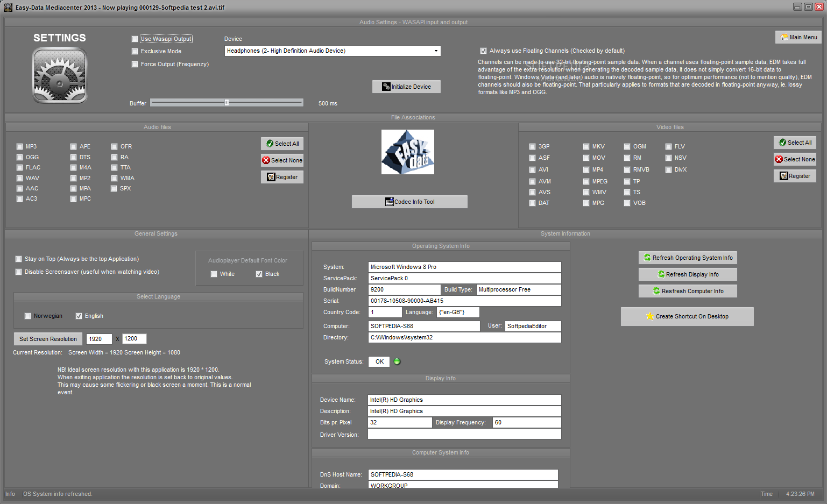Viewport: 827px width, 504px height.
Task: Click the System field Microsoft Windows 8 Pro
Action: pos(465,267)
